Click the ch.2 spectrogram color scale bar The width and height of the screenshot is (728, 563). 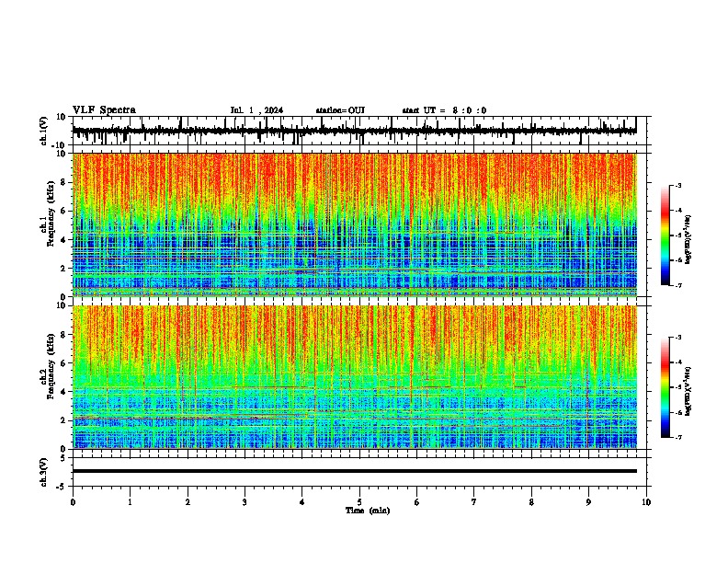point(665,387)
